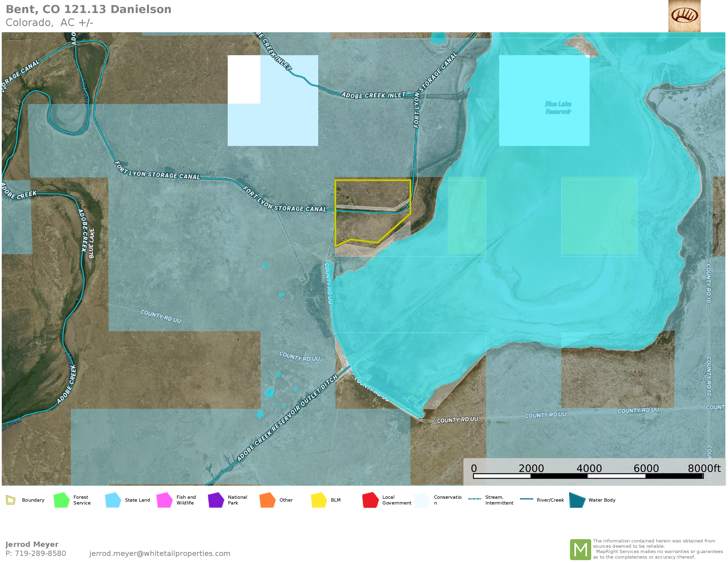Click the pink Fish and Wildlife icon

pyautogui.click(x=164, y=500)
